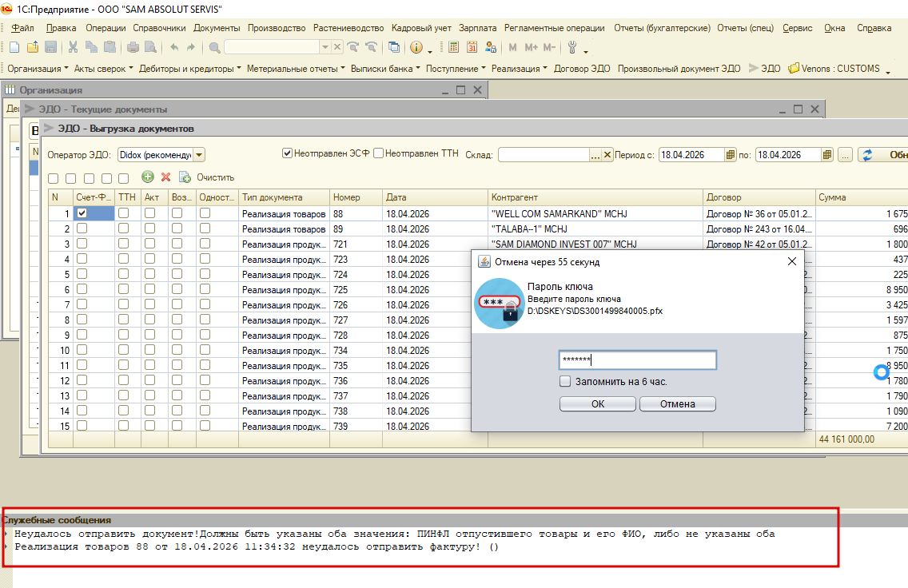Open the Справочники menu
Image resolution: width=908 pixels, height=588 pixels.
pos(159,28)
